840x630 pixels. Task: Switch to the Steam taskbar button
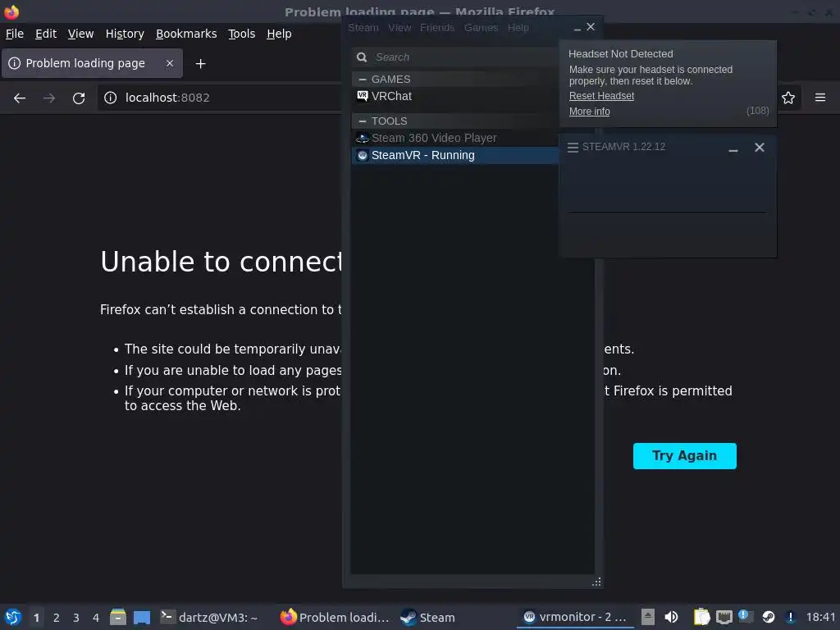[x=428, y=617]
